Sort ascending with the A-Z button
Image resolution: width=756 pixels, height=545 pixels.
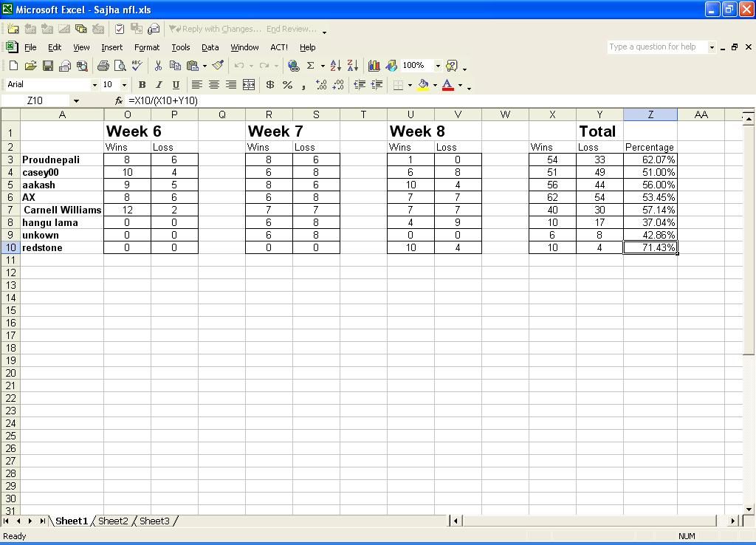(x=335, y=66)
